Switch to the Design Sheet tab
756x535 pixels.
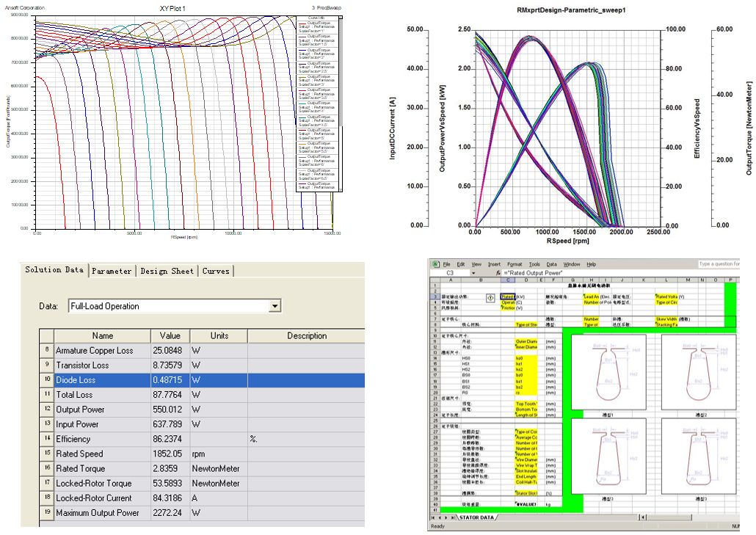pos(167,271)
